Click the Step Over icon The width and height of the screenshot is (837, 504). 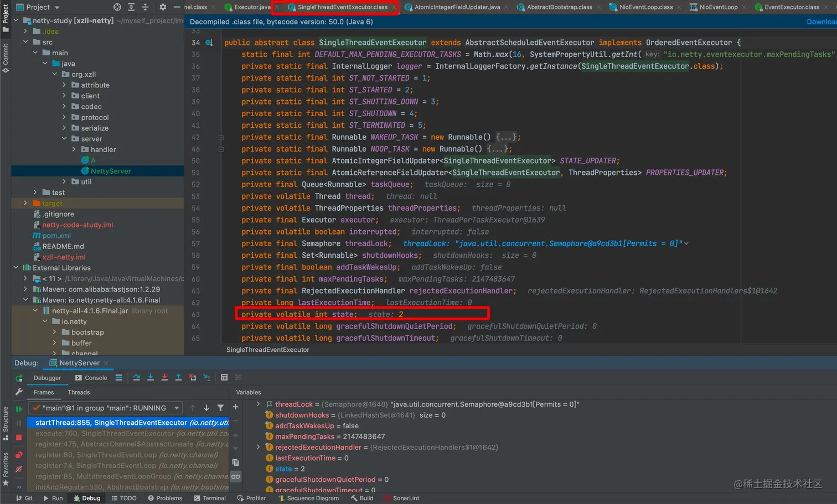coord(137,377)
